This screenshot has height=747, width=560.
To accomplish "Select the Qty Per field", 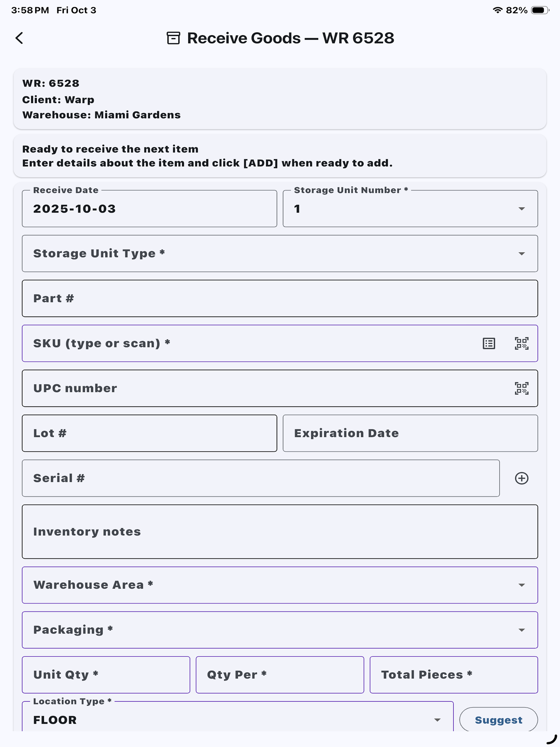I will tap(280, 675).
